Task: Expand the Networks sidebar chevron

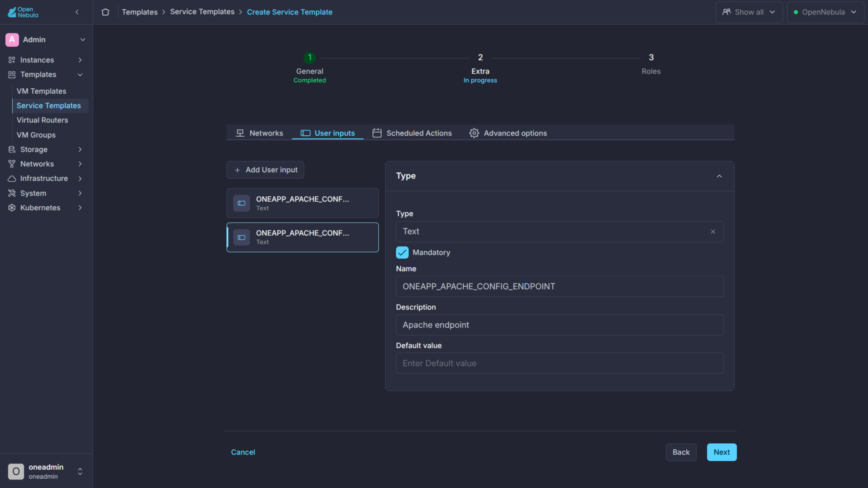Action: pyautogui.click(x=80, y=164)
